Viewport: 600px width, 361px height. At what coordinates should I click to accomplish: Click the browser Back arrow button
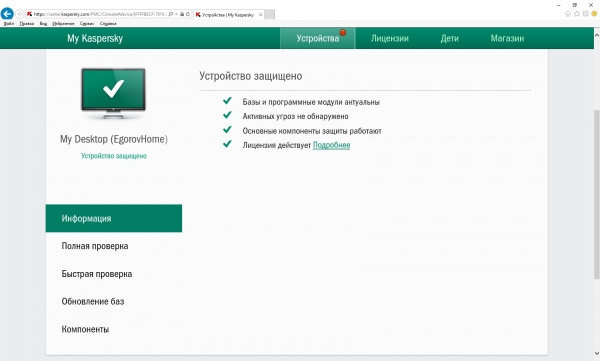7,14
